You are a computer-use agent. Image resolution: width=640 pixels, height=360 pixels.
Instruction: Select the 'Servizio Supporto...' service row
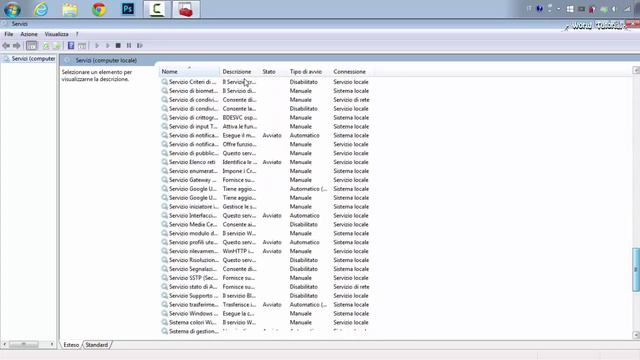pyautogui.click(x=265, y=296)
